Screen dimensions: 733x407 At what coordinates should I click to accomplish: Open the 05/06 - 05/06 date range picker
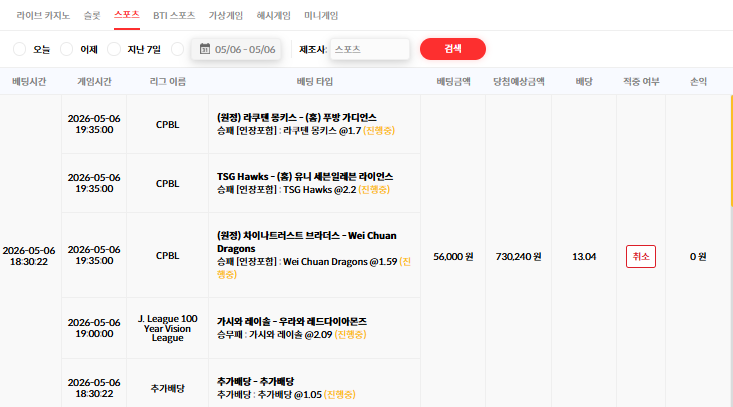(x=236, y=49)
